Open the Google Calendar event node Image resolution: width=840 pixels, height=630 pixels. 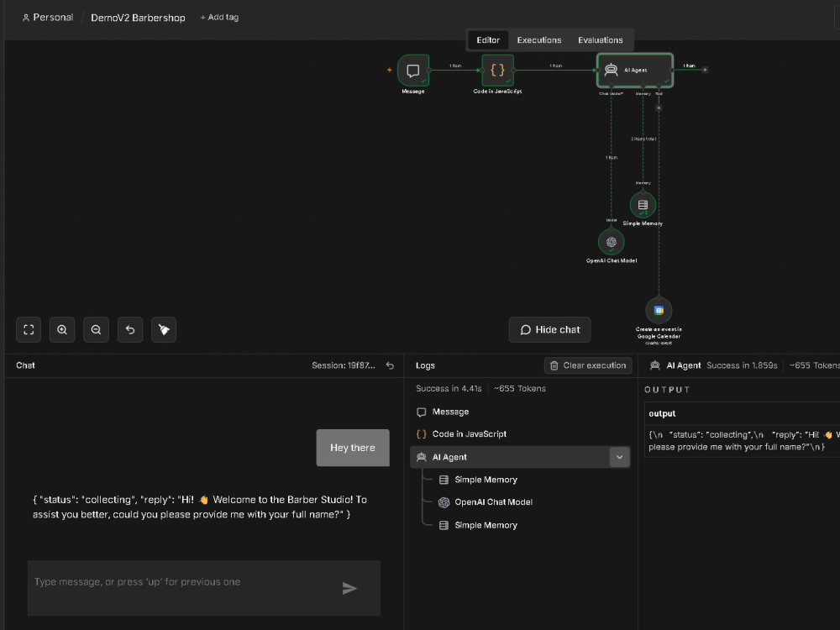point(659,310)
